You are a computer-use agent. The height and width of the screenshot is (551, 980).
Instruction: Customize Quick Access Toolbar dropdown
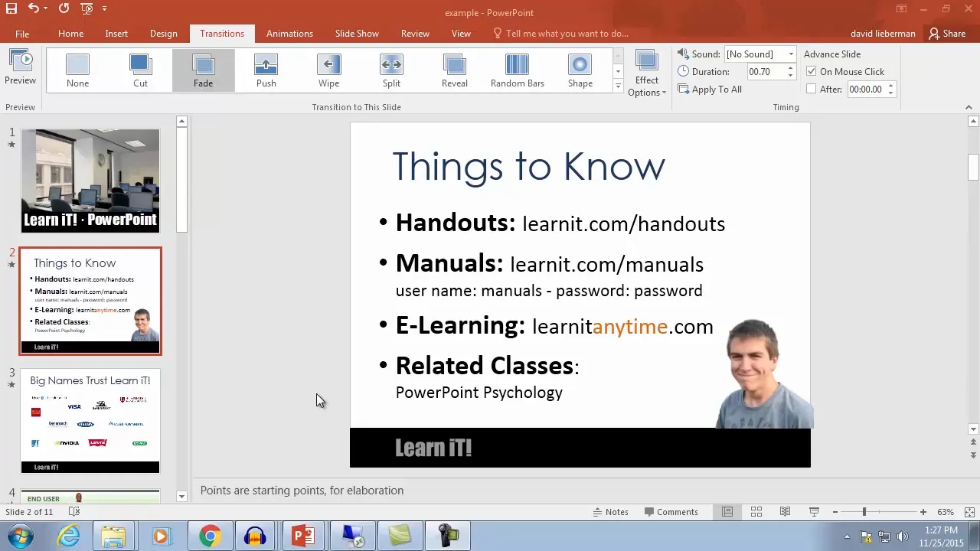(104, 8)
